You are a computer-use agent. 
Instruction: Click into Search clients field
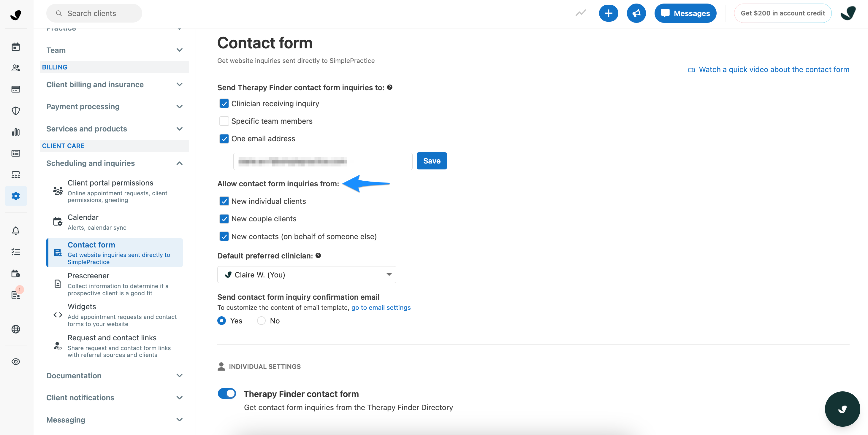click(94, 13)
